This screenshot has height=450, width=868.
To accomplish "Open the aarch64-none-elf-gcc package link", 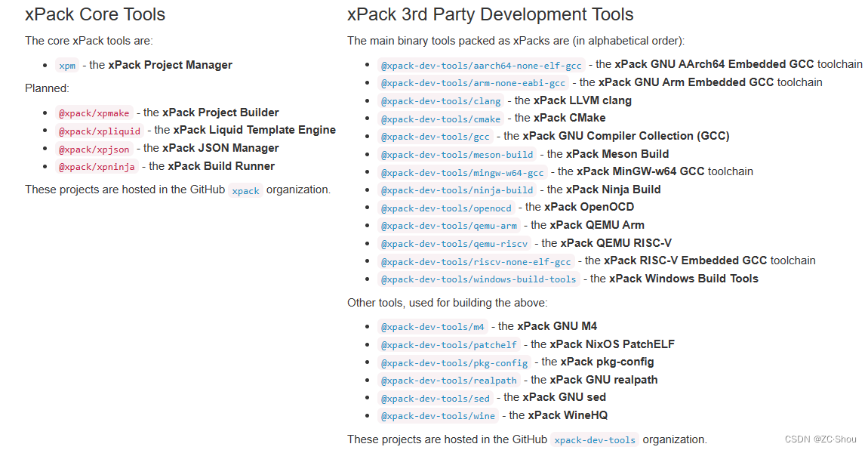I will tap(481, 66).
